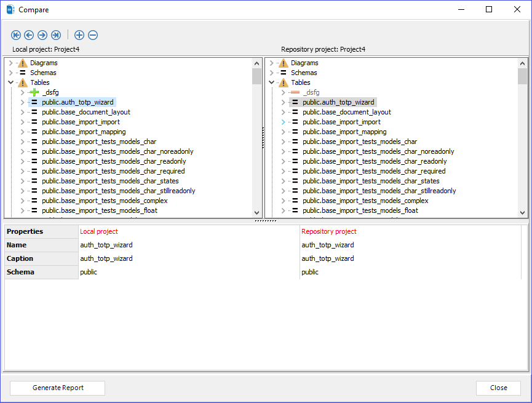Select local public.base_import_import table
This screenshot has height=403, width=532.
pyautogui.click(x=81, y=122)
